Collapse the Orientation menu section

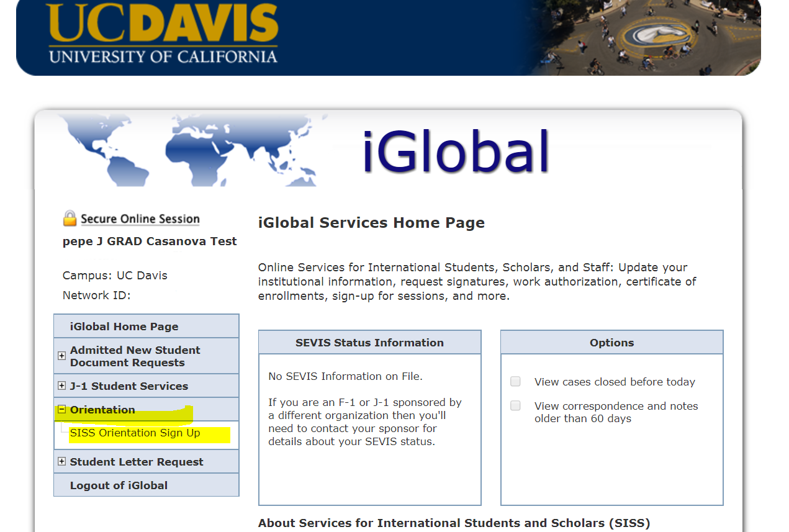point(61,410)
